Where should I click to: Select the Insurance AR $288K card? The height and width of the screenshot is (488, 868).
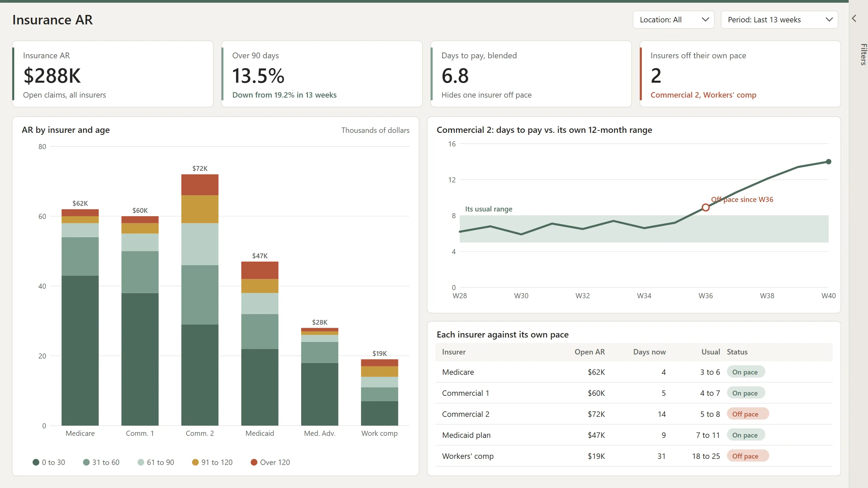click(113, 74)
